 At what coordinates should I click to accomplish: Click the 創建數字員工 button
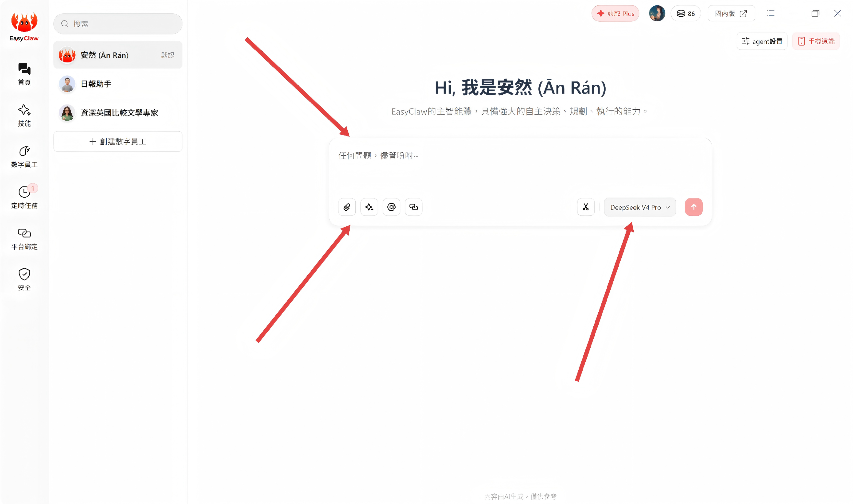[x=118, y=141]
